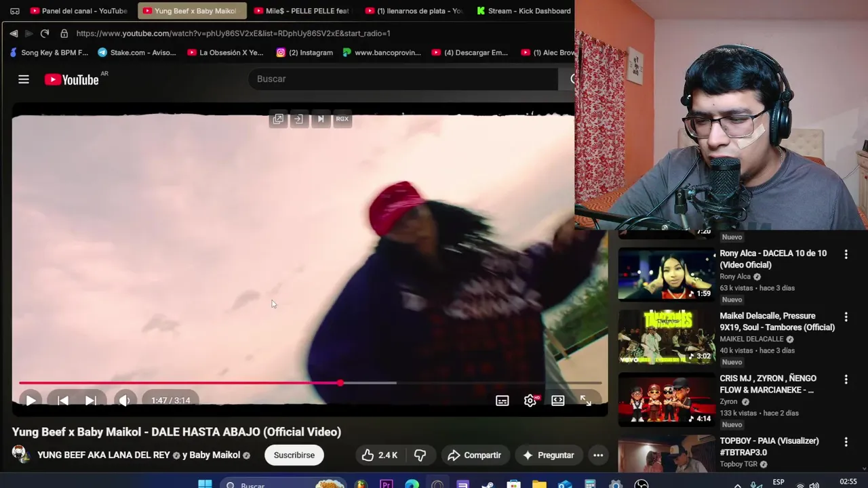Open Instagram bookmark
868x488 pixels.
pos(304,52)
